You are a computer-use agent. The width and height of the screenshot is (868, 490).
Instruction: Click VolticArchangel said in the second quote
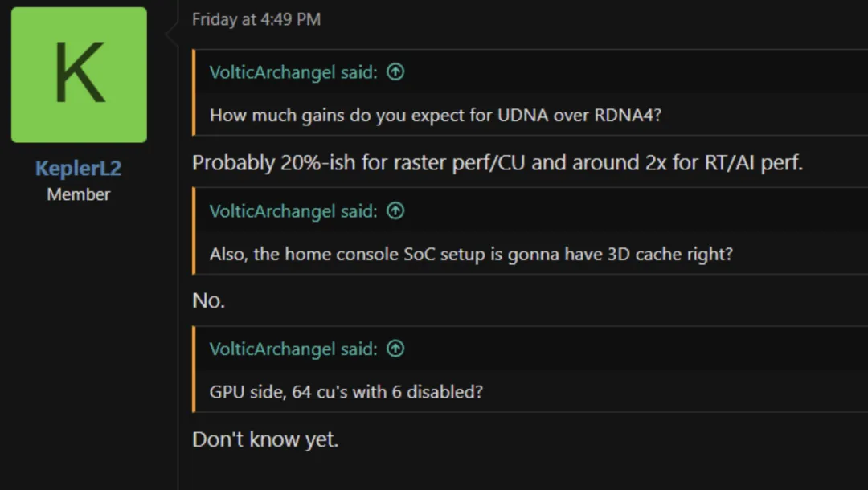(293, 210)
